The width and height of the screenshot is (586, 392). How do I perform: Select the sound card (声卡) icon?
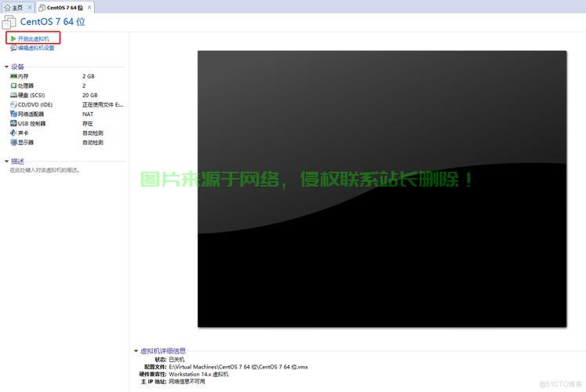13,132
